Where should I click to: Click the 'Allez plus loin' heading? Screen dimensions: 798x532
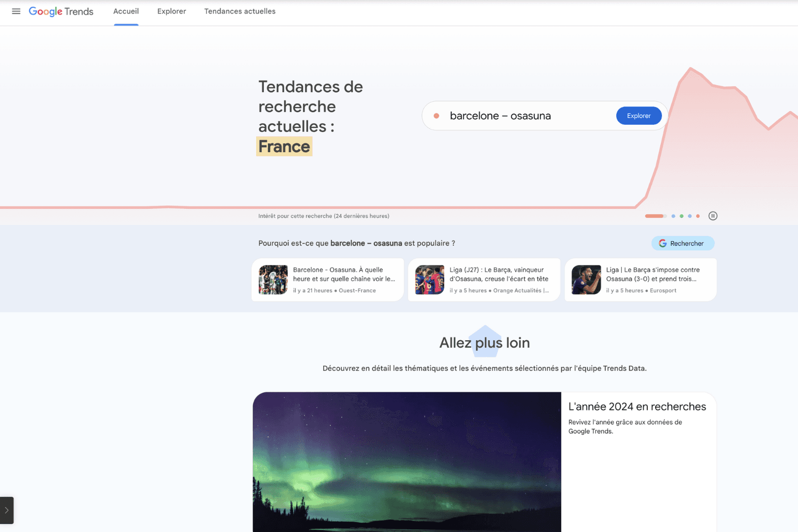click(485, 343)
